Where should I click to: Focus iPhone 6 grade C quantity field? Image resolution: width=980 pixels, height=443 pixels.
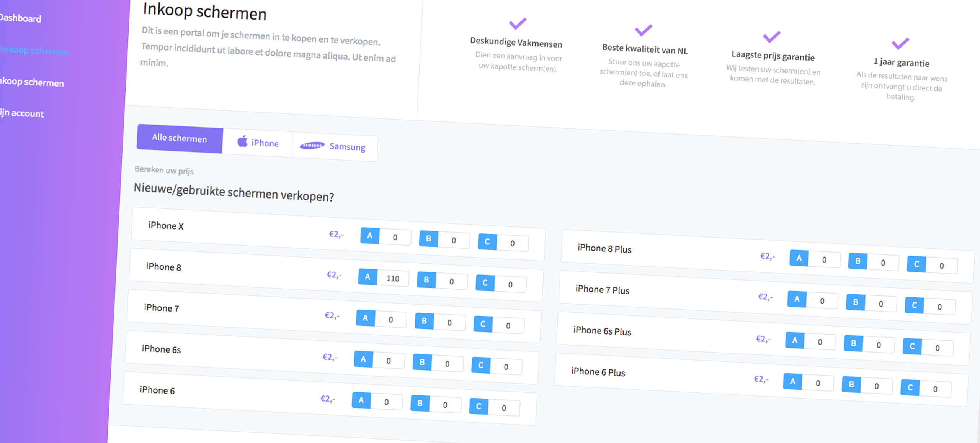pos(504,408)
